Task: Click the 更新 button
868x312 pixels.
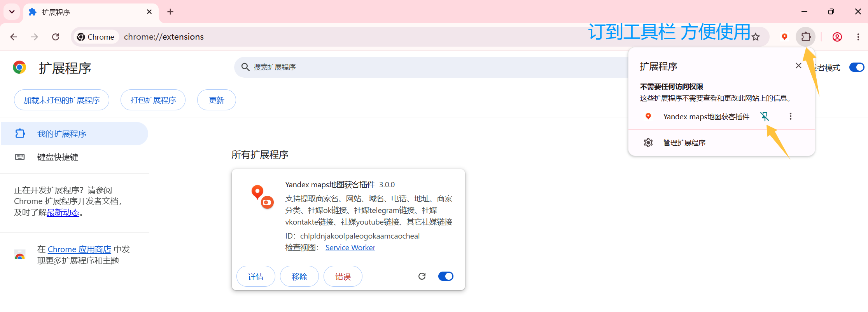Action: [x=216, y=100]
